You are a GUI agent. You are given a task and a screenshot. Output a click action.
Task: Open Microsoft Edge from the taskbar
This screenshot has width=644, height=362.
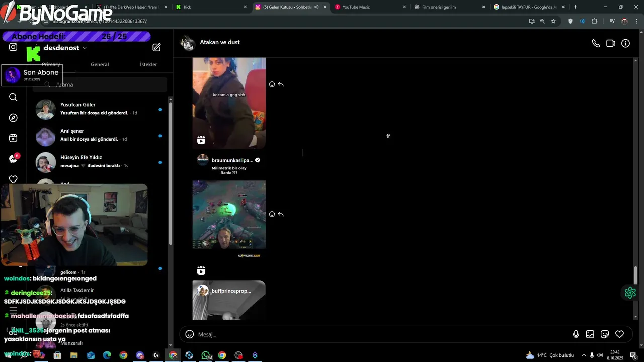[107, 355]
